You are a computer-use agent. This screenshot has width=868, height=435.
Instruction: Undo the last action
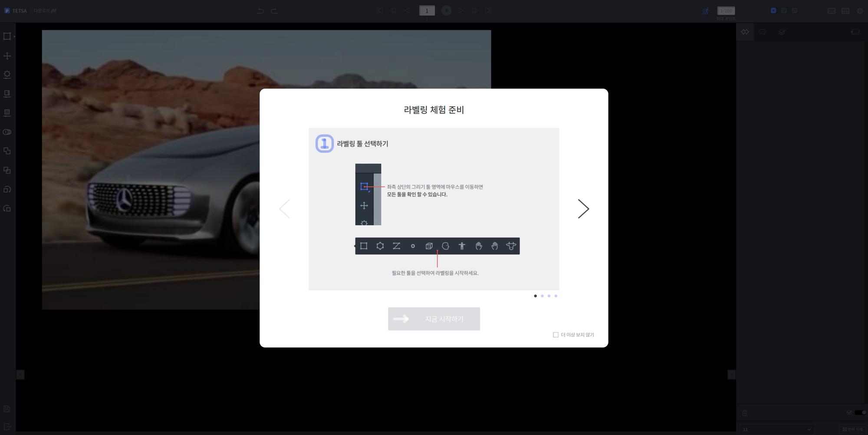tap(260, 11)
